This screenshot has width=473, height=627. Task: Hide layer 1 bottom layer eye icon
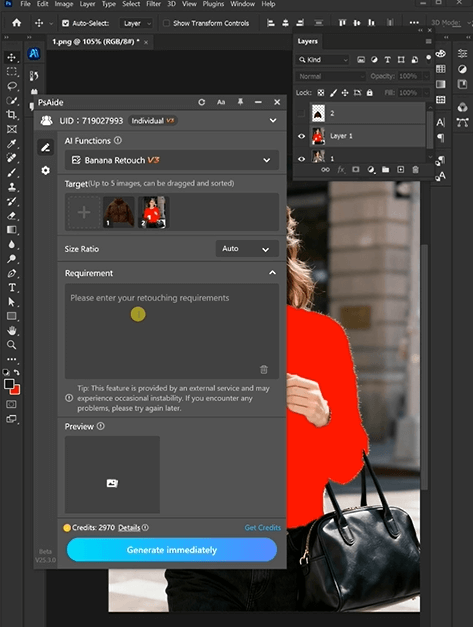point(301,159)
